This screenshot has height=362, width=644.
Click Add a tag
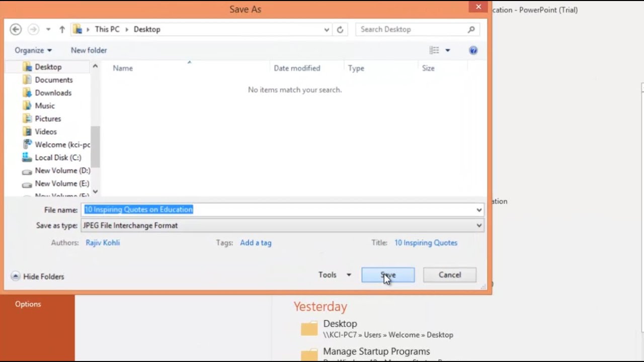point(256,243)
